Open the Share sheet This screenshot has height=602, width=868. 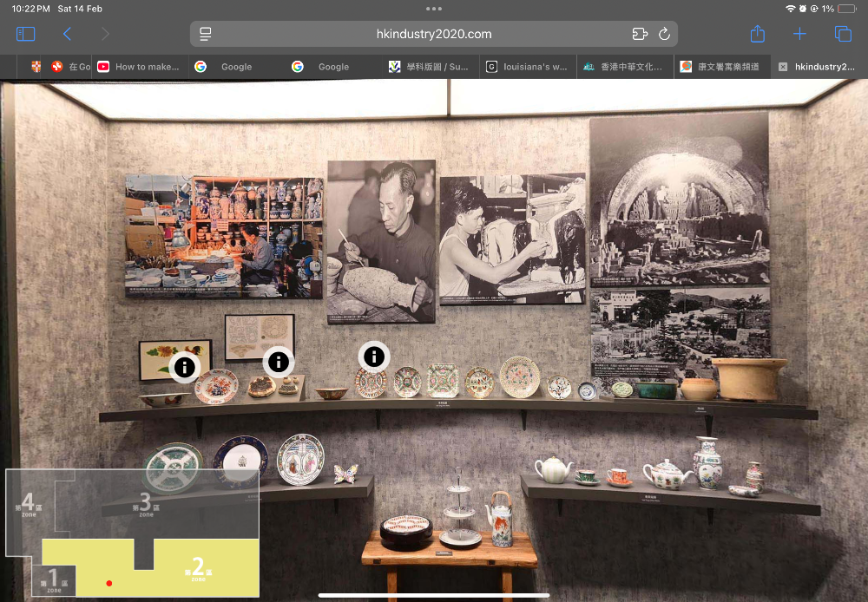[x=757, y=34]
